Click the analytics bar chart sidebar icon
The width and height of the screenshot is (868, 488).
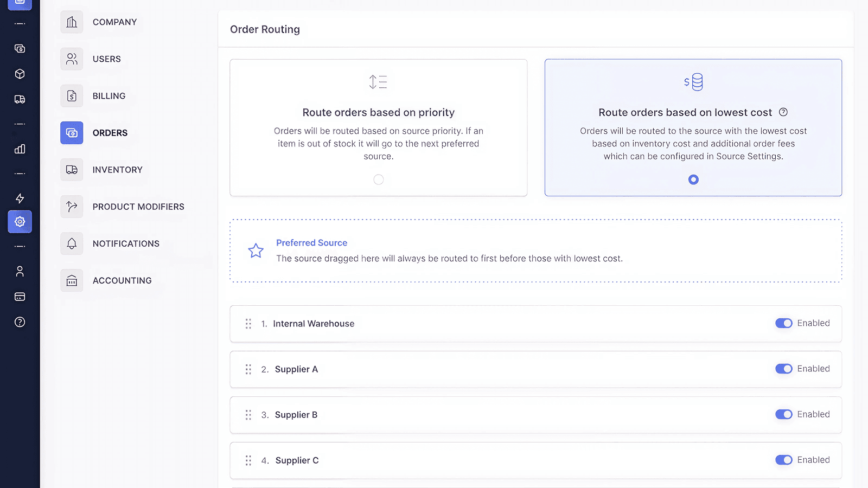[20, 149]
